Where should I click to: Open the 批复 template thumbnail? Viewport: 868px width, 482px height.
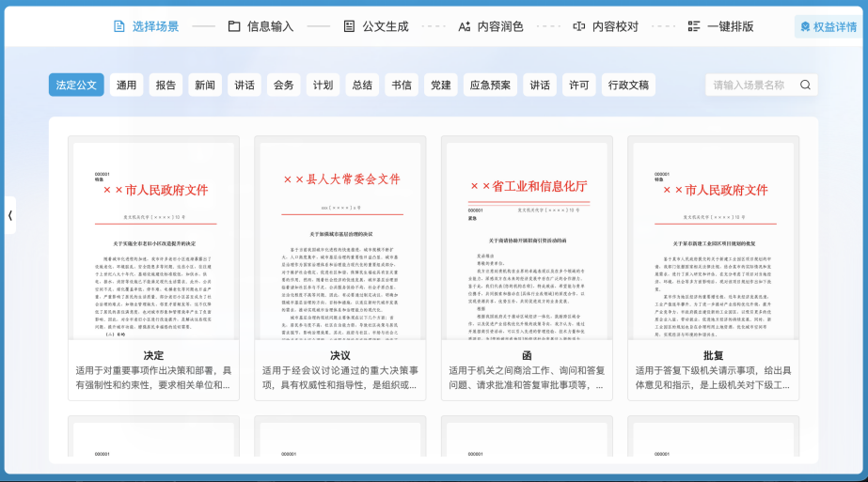click(x=714, y=238)
